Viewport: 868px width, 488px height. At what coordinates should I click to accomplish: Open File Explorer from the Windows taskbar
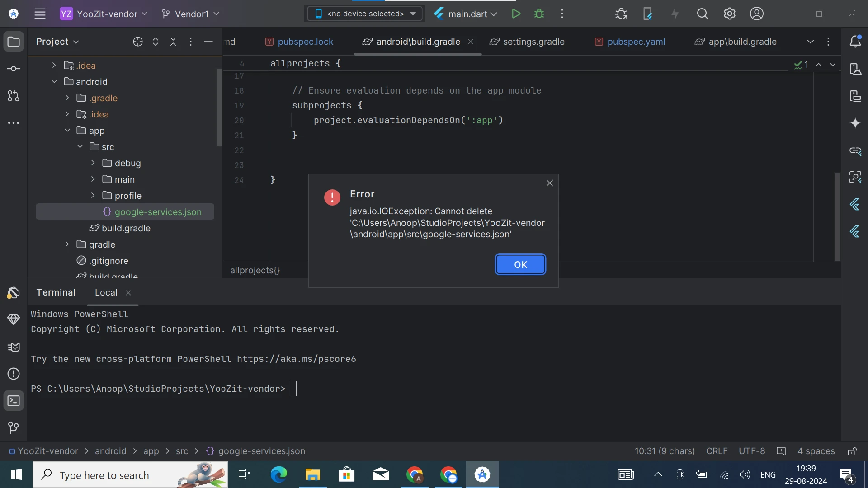coord(312,475)
